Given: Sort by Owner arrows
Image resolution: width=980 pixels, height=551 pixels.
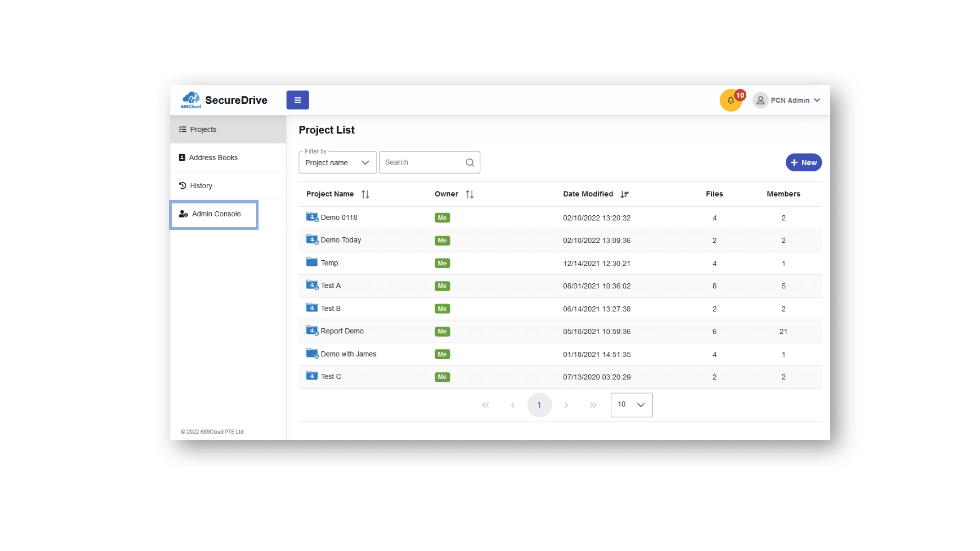Looking at the screenshot, I should pyautogui.click(x=469, y=194).
